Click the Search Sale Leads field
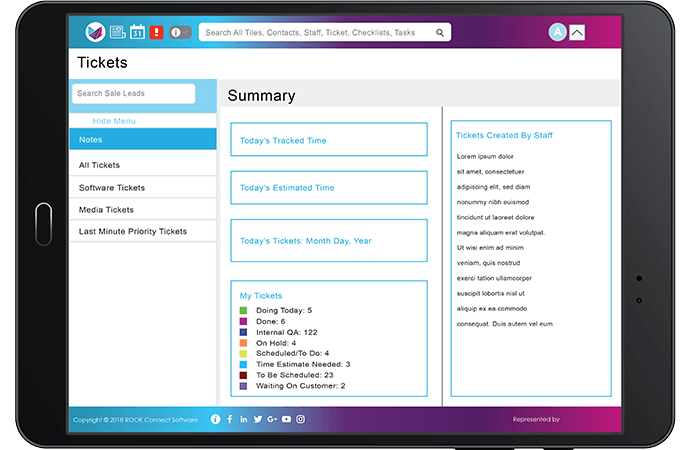This screenshot has height=450, width=690. coord(134,94)
